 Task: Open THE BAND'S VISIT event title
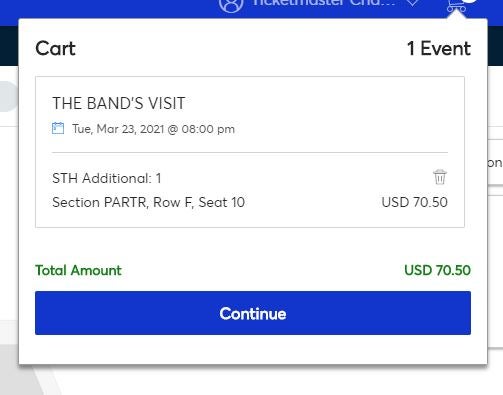point(119,103)
